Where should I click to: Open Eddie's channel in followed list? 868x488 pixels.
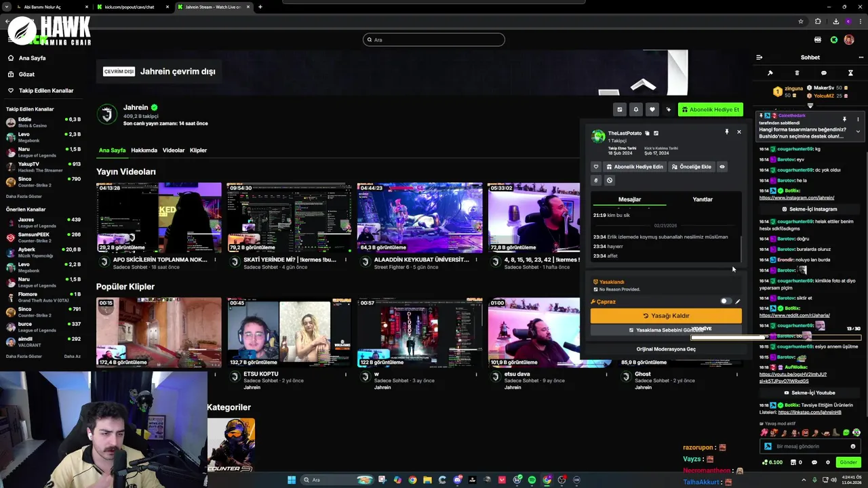[43, 122]
